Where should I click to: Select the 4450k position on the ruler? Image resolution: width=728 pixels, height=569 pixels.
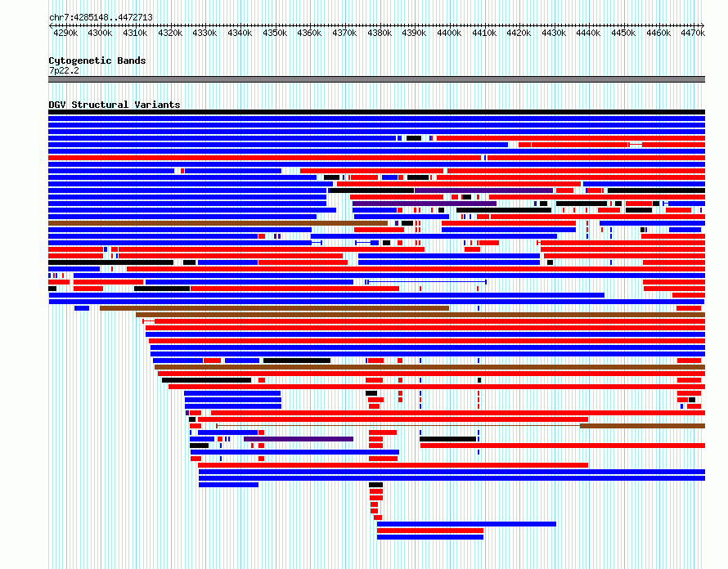(x=623, y=33)
